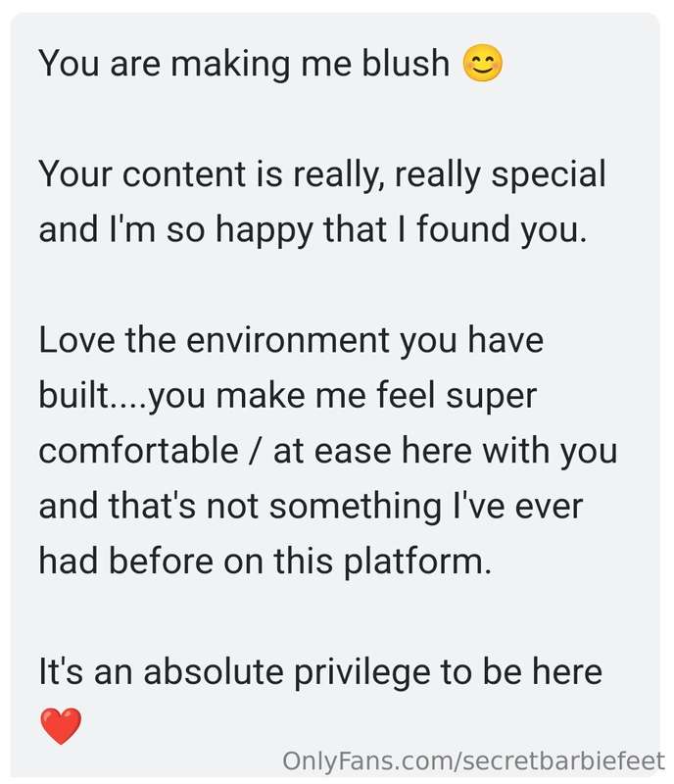Click the word 'something' in the message
This screenshot has width=674, height=784.
click(x=355, y=507)
